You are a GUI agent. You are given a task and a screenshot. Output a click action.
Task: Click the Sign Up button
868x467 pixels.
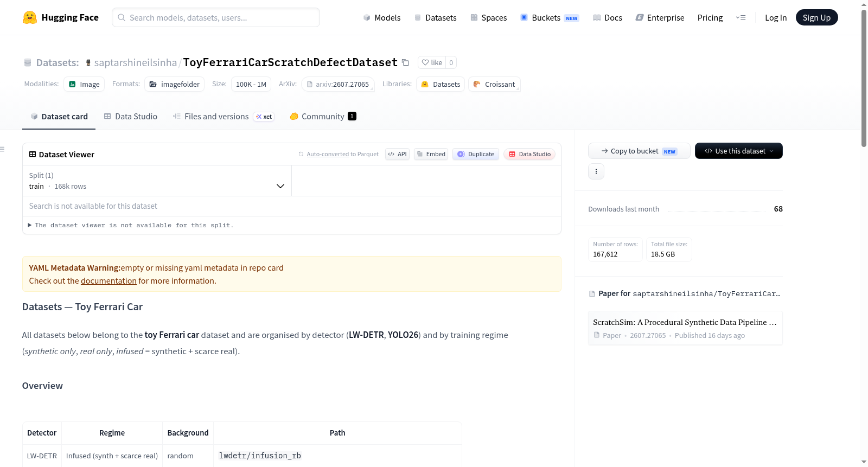[817, 17]
